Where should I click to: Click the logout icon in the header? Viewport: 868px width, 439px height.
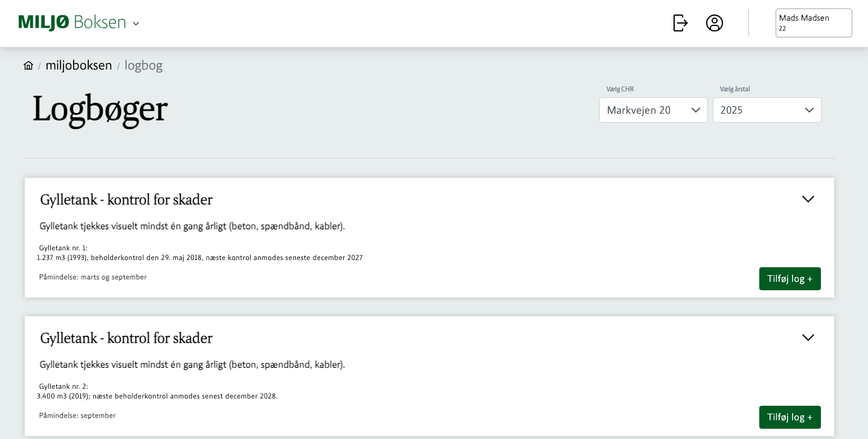point(680,23)
